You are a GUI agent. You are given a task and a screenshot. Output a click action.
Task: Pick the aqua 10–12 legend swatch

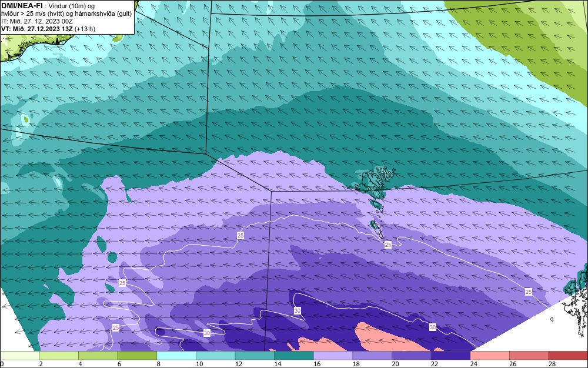click(216, 356)
